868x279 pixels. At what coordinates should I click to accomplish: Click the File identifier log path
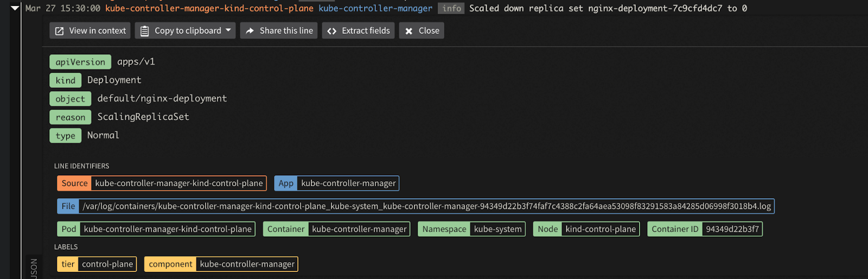(416, 206)
